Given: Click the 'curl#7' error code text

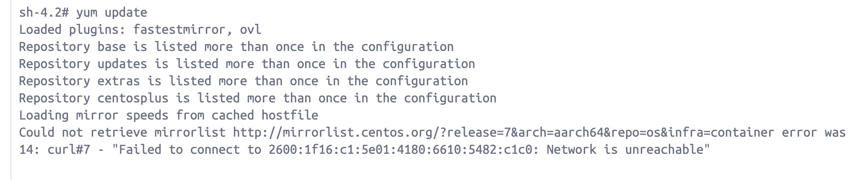Looking at the screenshot, I should tap(69, 150).
